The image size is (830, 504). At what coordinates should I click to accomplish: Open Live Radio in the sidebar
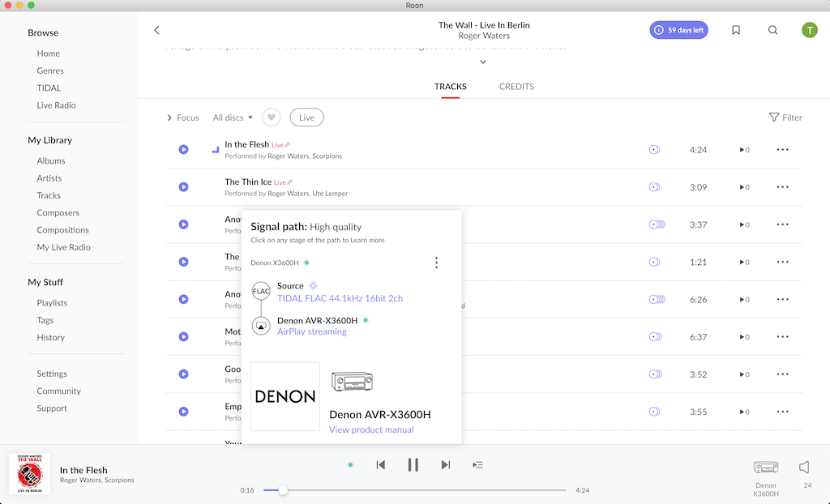point(56,105)
